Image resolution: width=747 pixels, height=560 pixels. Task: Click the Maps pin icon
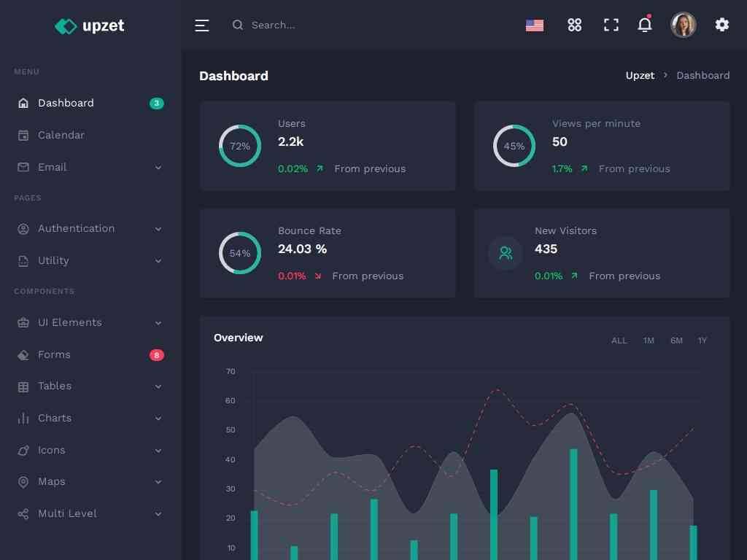click(x=23, y=482)
